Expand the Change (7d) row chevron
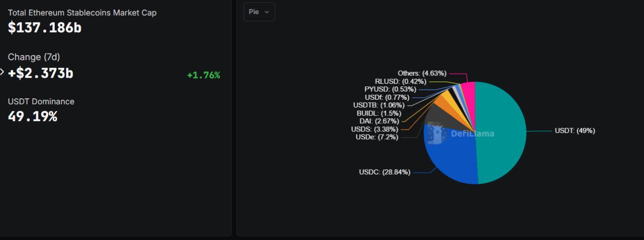Screen dimensions: 644x240 coord(2,72)
